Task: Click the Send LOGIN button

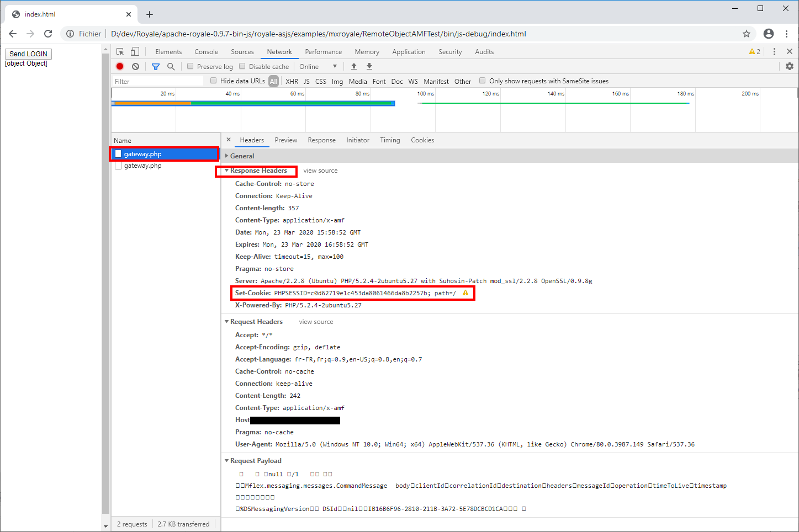Action: coord(28,54)
